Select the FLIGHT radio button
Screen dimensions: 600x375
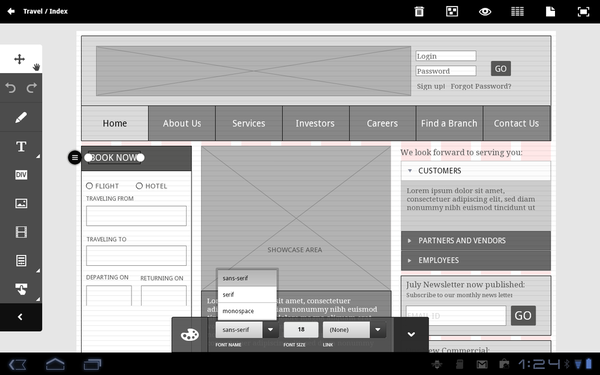89,186
